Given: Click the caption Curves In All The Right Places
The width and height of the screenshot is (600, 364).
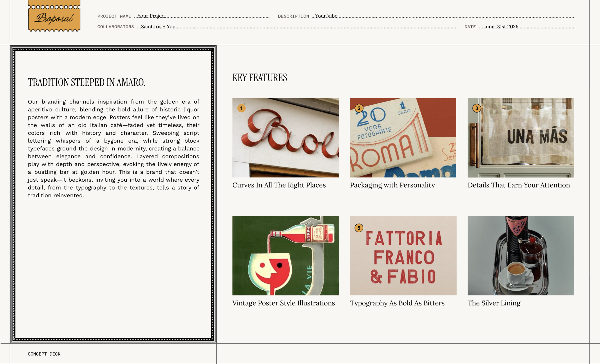Looking at the screenshot, I should [x=279, y=185].
